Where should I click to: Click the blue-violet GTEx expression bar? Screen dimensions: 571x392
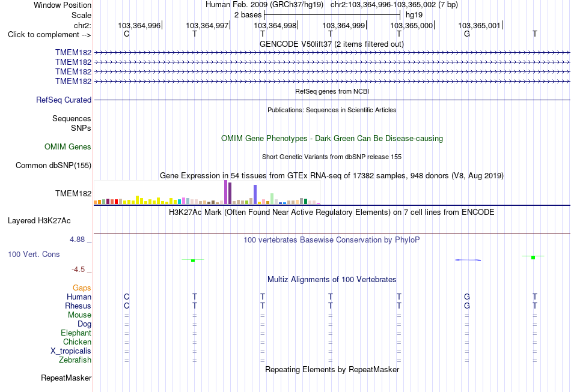pos(255,194)
